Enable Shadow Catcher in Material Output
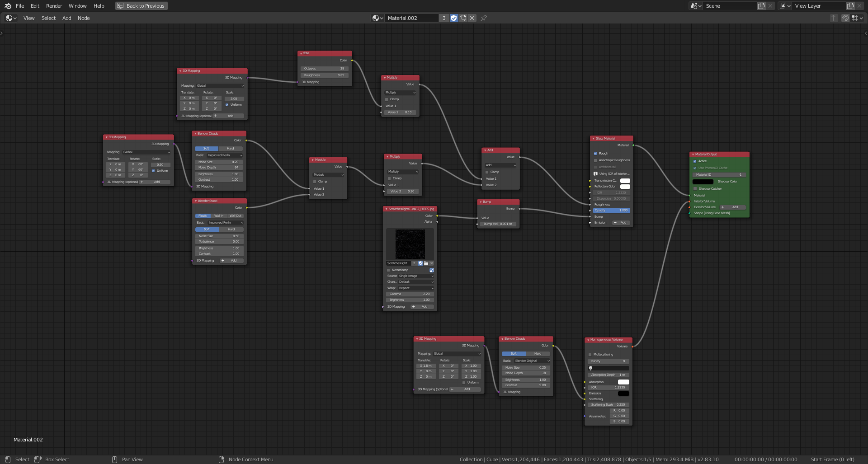The height and width of the screenshot is (464, 868). click(695, 189)
